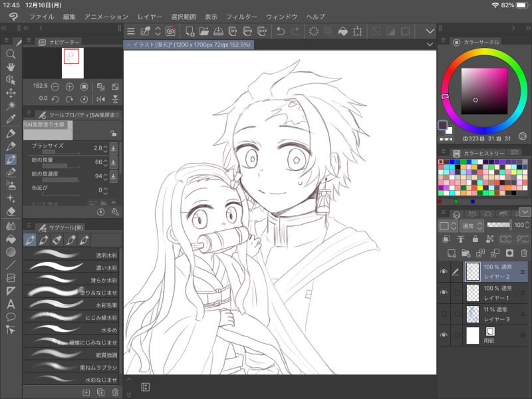The image size is (532, 399).
Task: Choose the 水多め brush
Action: (x=71, y=329)
